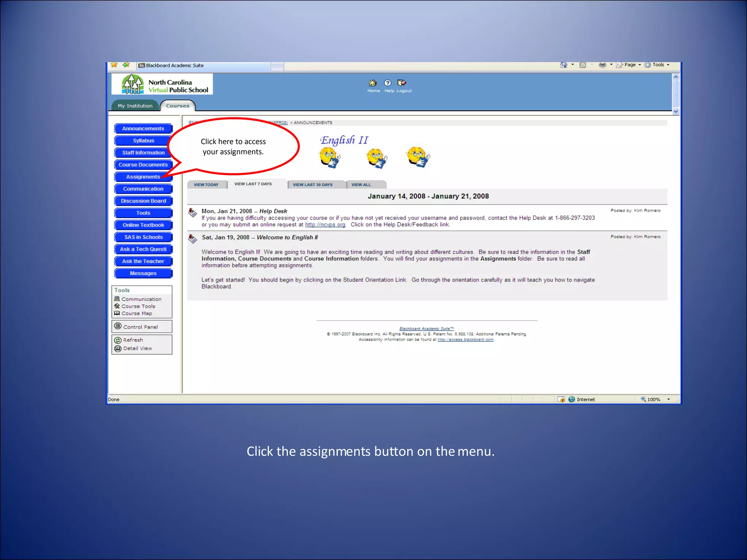Click the header frame scroll down arrow

point(676,112)
